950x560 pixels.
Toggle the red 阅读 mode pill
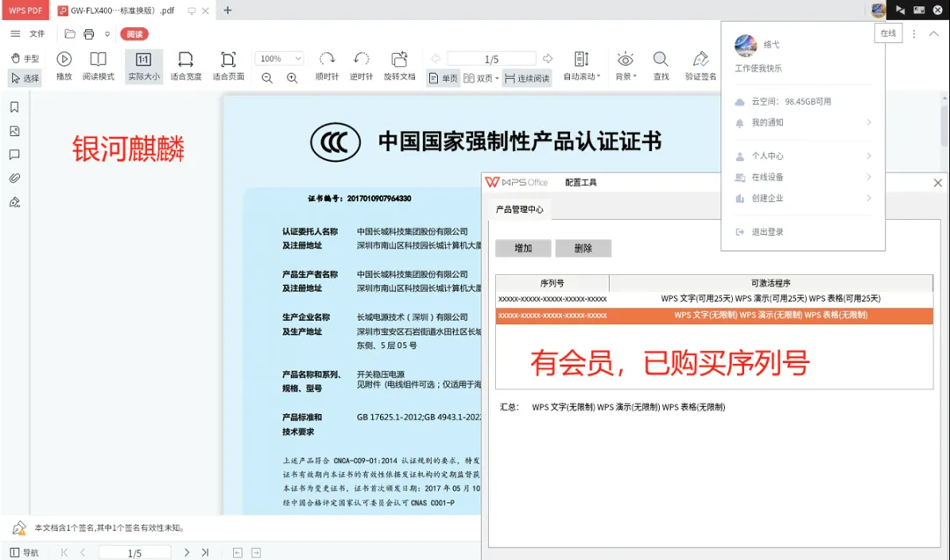(x=135, y=34)
